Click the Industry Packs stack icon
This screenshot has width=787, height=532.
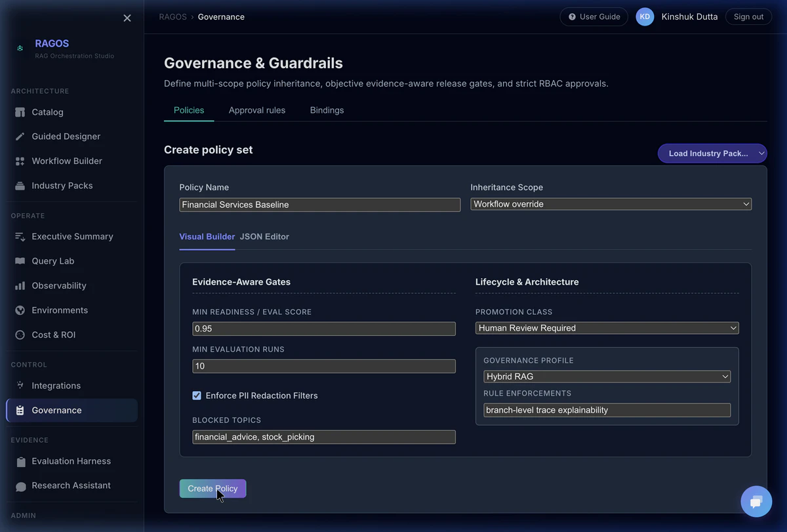(20, 185)
